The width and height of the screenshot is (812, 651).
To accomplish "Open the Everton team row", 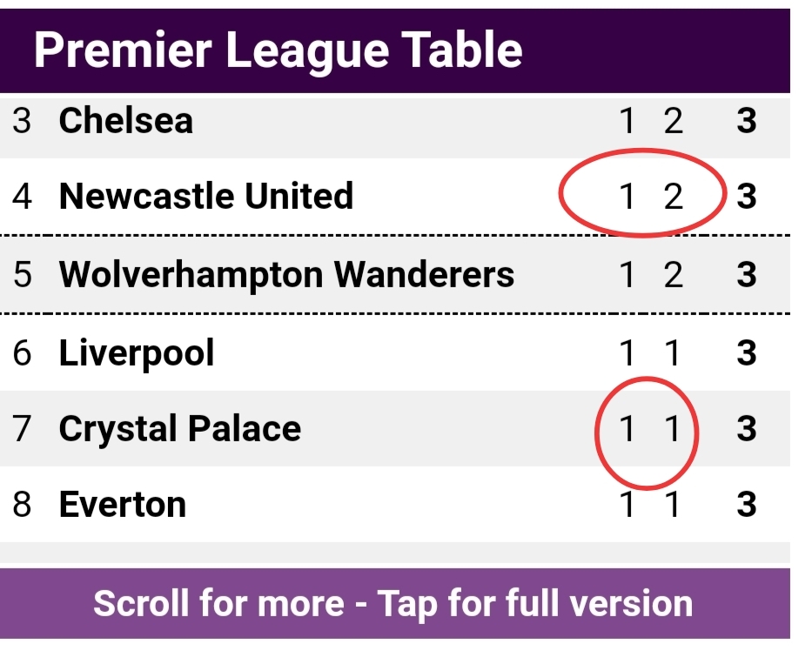I will tap(394, 505).
